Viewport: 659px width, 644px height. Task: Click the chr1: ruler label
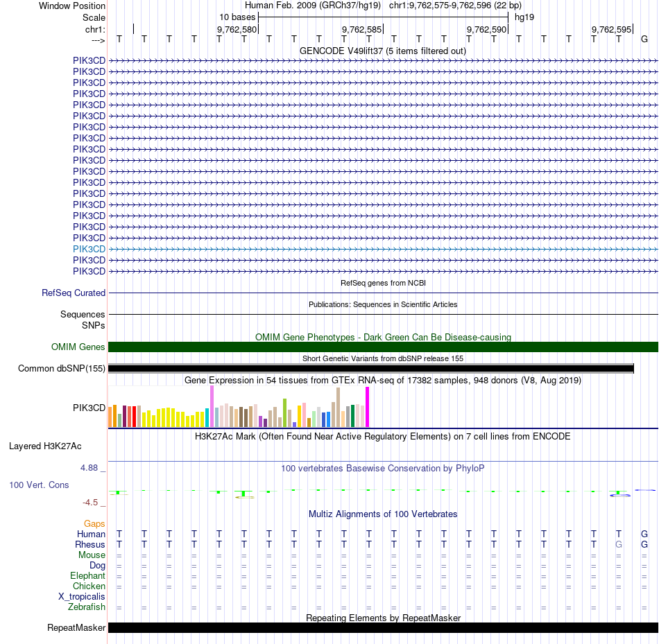point(96,29)
